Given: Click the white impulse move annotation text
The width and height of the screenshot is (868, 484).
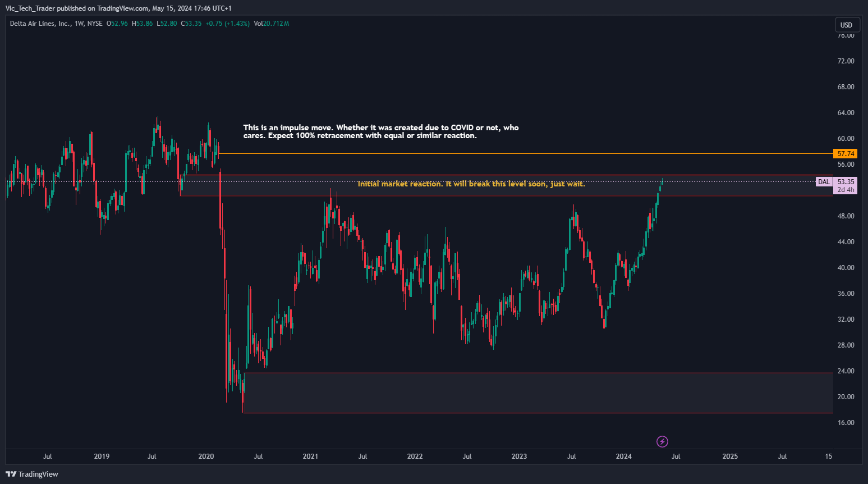Looking at the screenshot, I should 381,131.
